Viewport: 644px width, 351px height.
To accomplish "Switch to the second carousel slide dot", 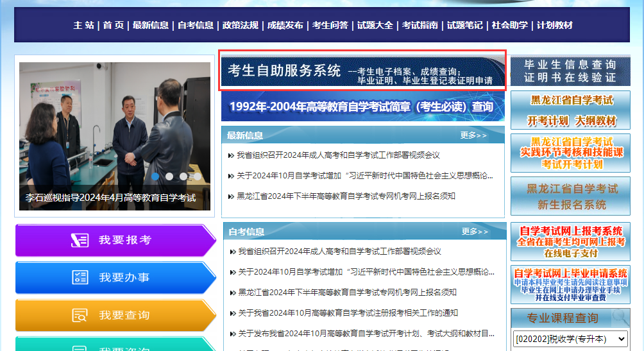I will coord(169,176).
